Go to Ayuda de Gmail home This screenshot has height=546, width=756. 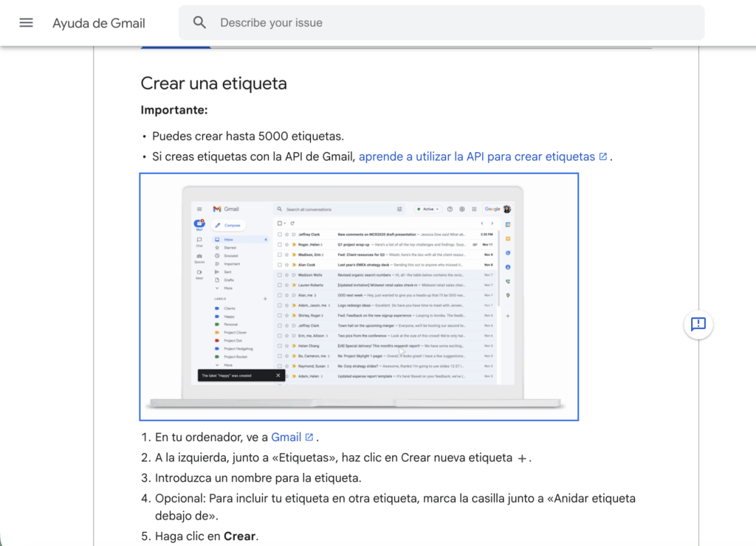[x=98, y=23]
